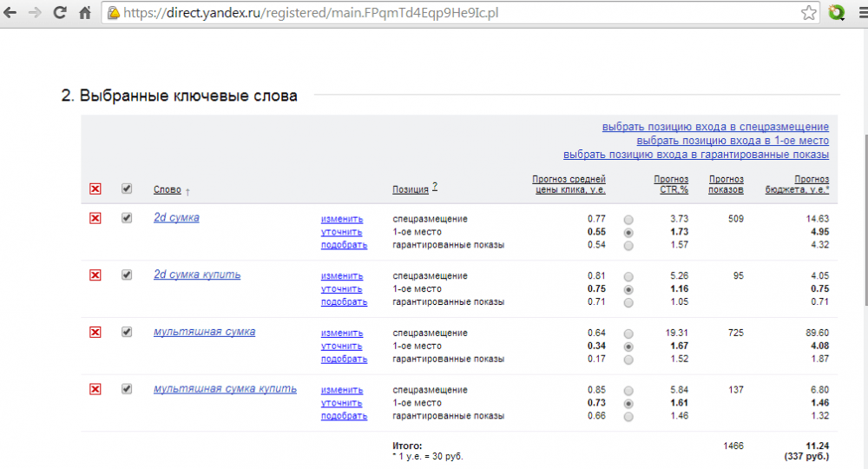Screen dimensions: 868x469
Task: Click 'уточнить' for 'мультяшная сумка'
Action: 341,346
